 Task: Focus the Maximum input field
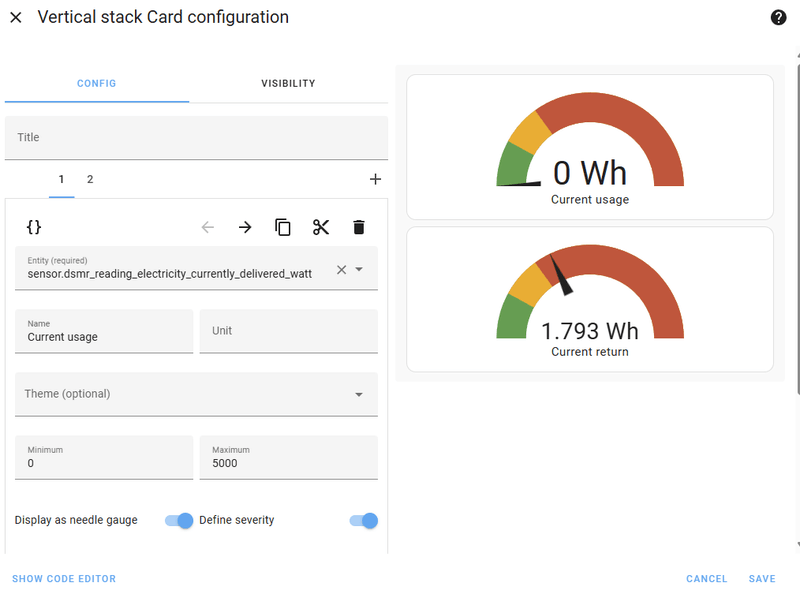(x=288, y=463)
